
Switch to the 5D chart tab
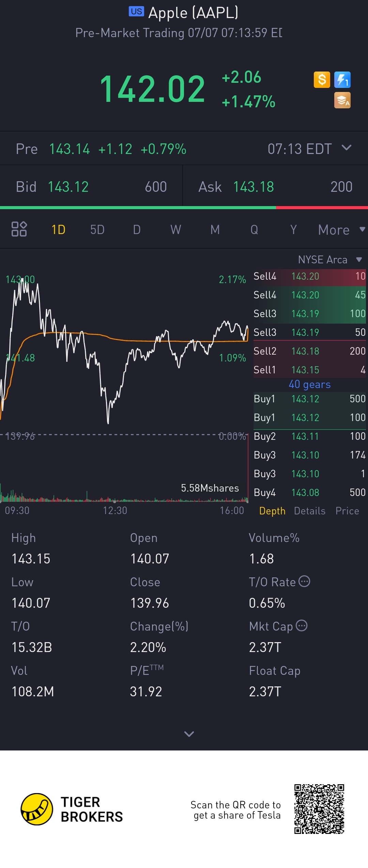(x=97, y=230)
